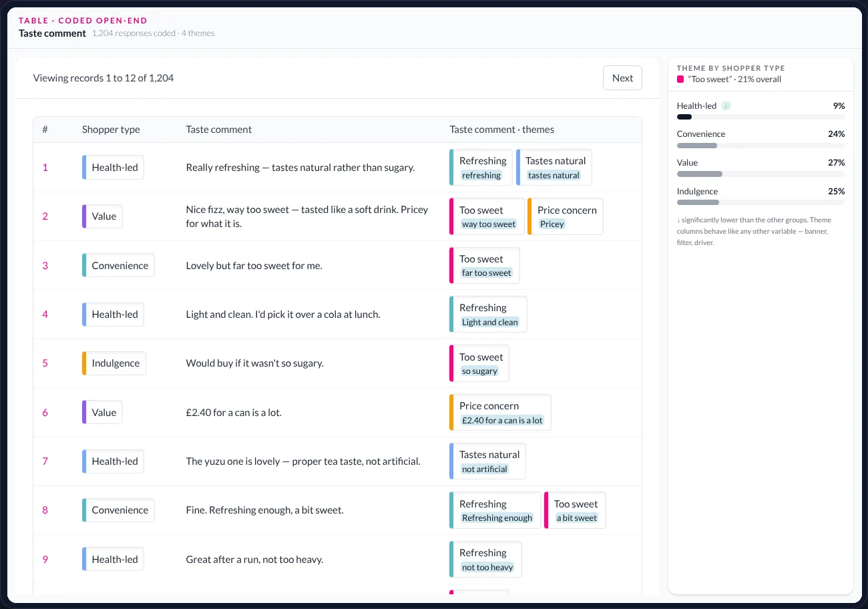The image size is (868, 609).
Task: Click the "Shopper type" column header
Action: pos(111,130)
